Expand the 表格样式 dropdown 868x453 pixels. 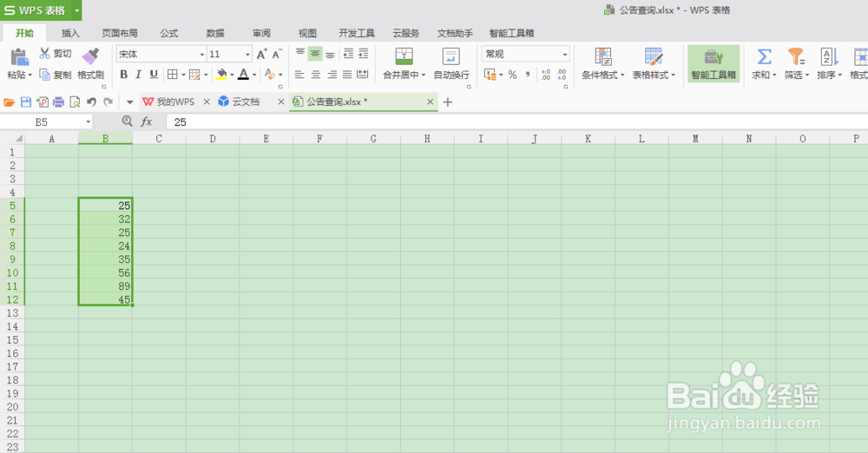coord(674,75)
